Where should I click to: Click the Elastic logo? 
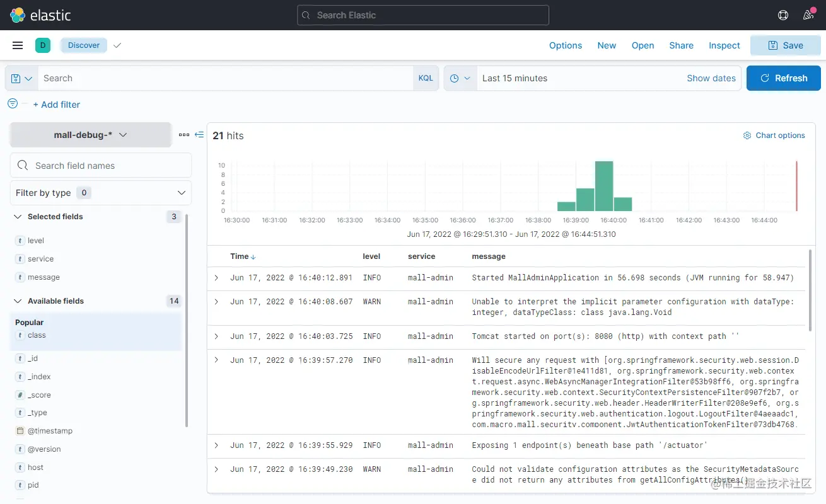point(41,15)
